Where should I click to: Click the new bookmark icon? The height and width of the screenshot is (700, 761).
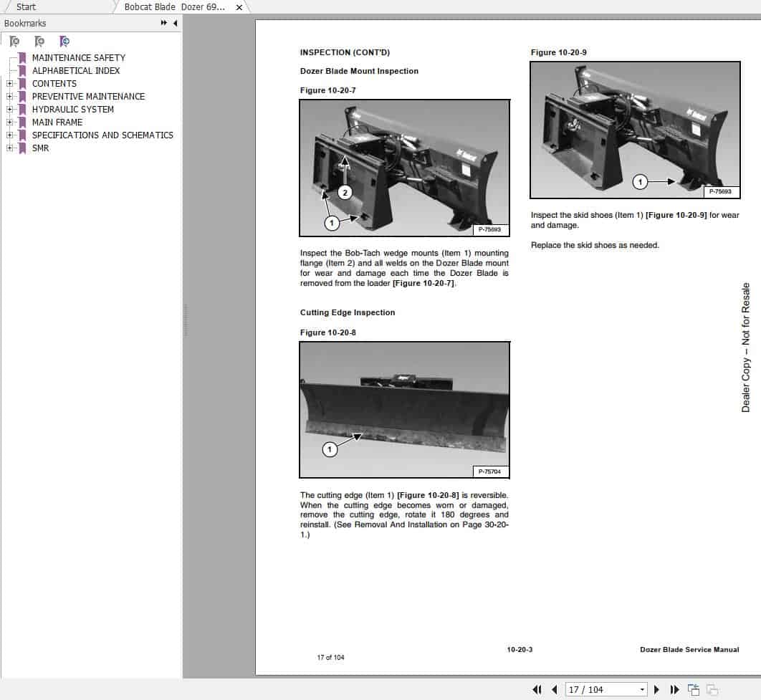coord(39,41)
